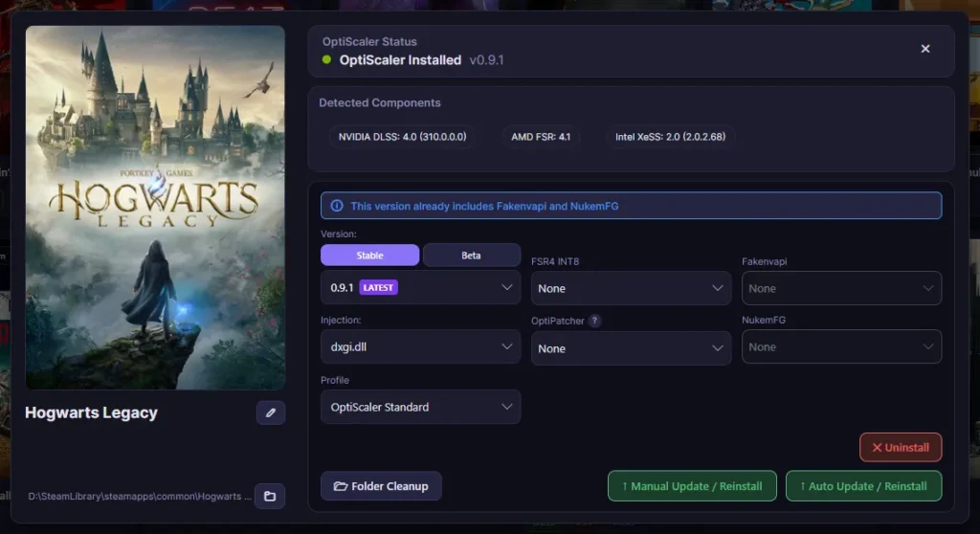Click the LATEST badge on version 0.9.1
The image size is (980, 534).
(x=378, y=288)
